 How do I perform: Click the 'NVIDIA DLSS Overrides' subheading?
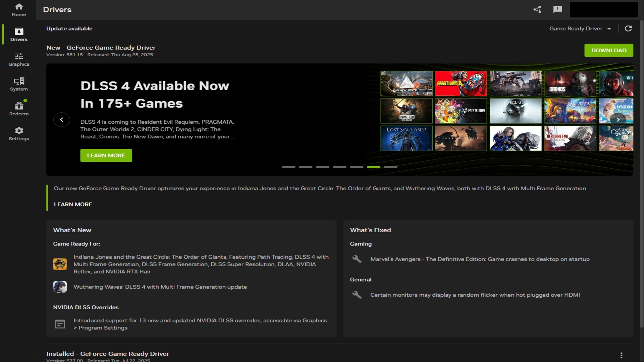pyautogui.click(x=86, y=307)
